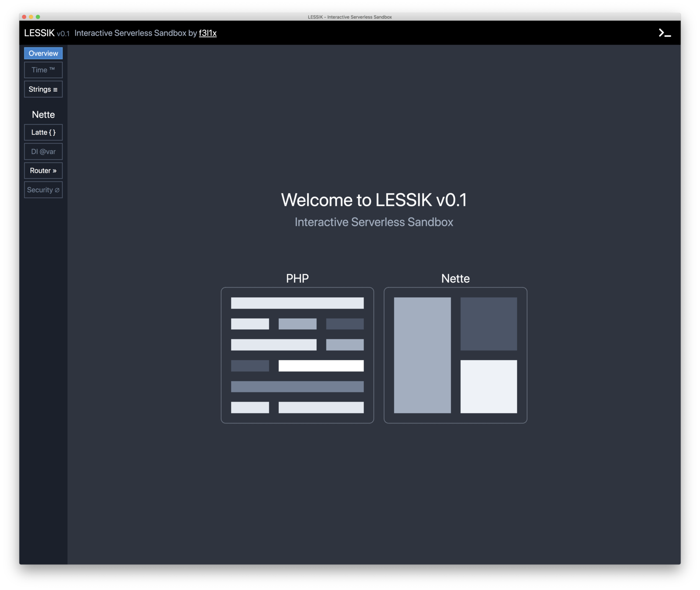This screenshot has height=590, width=700.
Task: Select the Security sidebar item
Action: pyautogui.click(x=43, y=190)
